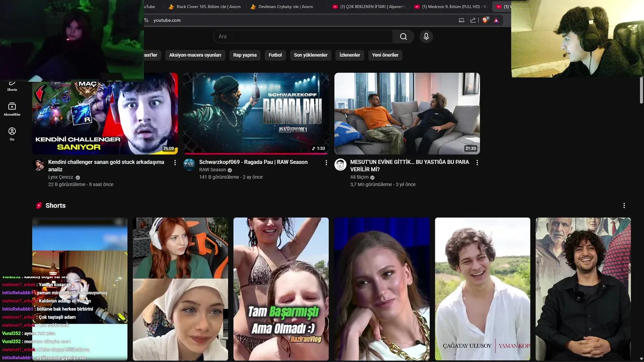
Task: Select the İzlenenler filter chip
Action: click(x=350, y=55)
